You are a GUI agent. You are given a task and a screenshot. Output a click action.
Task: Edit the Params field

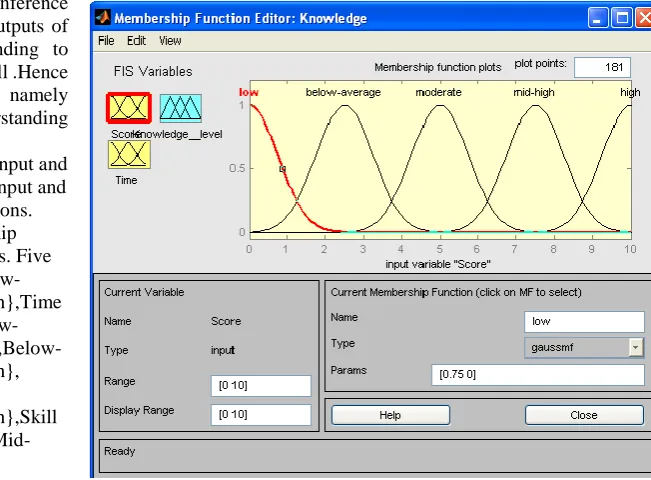tap(538, 375)
